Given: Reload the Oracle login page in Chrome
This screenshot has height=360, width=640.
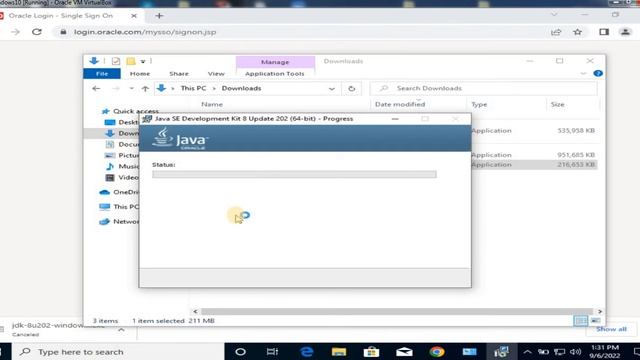Looking at the screenshot, I should (x=37, y=32).
